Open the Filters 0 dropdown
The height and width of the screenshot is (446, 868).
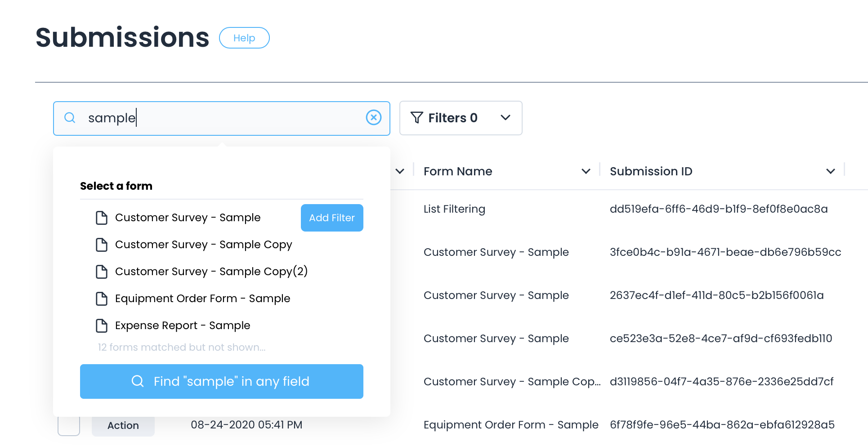(461, 118)
